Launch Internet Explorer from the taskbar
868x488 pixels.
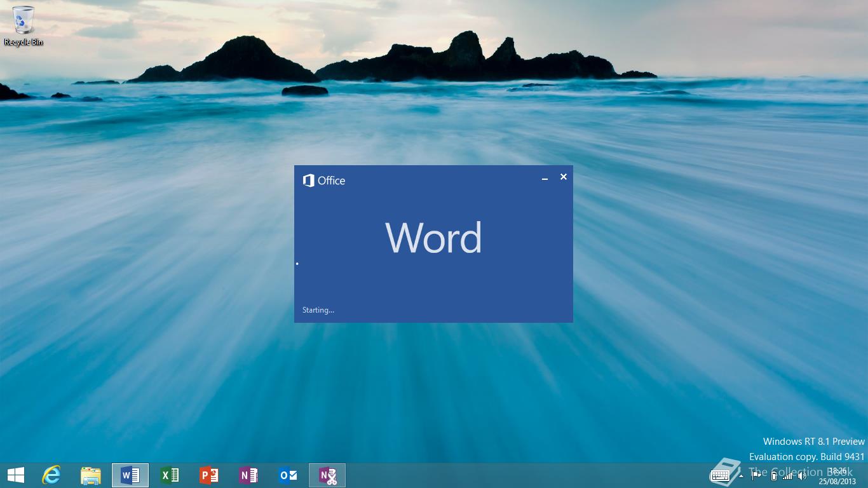tap(51, 475)
